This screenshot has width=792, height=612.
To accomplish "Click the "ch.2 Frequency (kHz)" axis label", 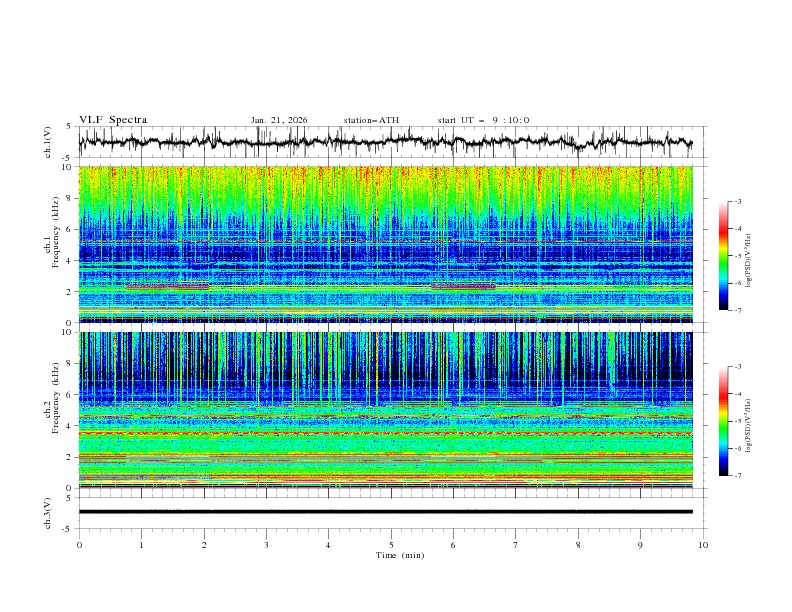I will pos(52,397).
